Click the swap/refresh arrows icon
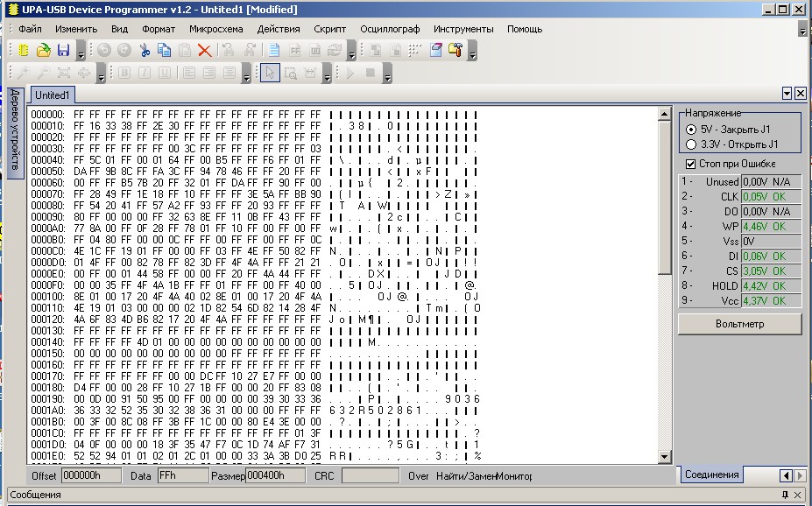This screenshot has height=506, width=812. (335, 50)
